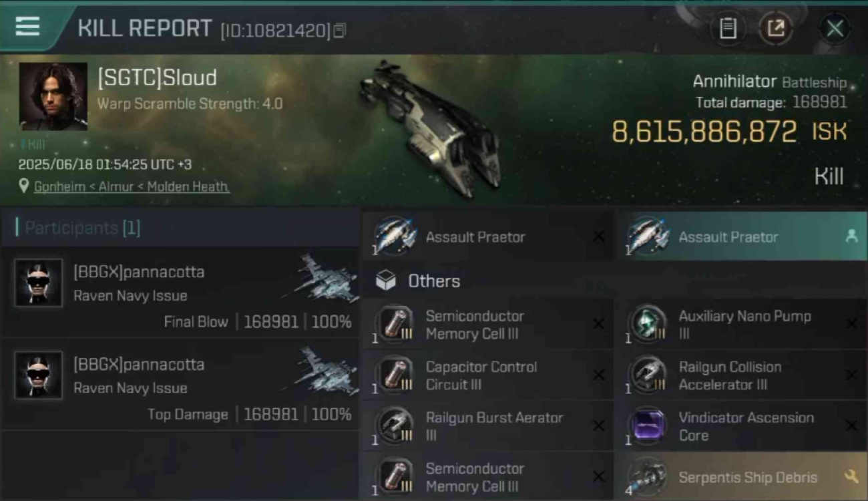
Task: Select Vindicator Ascension Core item icon
Action: 648,426
